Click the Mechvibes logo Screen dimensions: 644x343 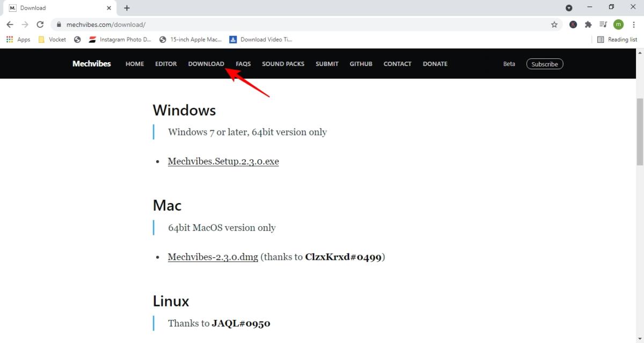coord(92,64)
